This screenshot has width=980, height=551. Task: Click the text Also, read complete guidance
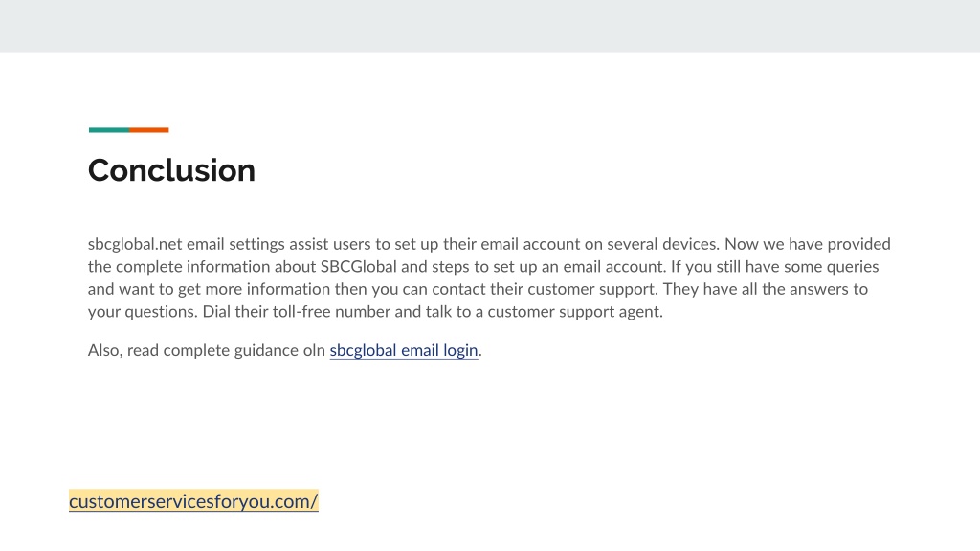[x=193, y=350]
